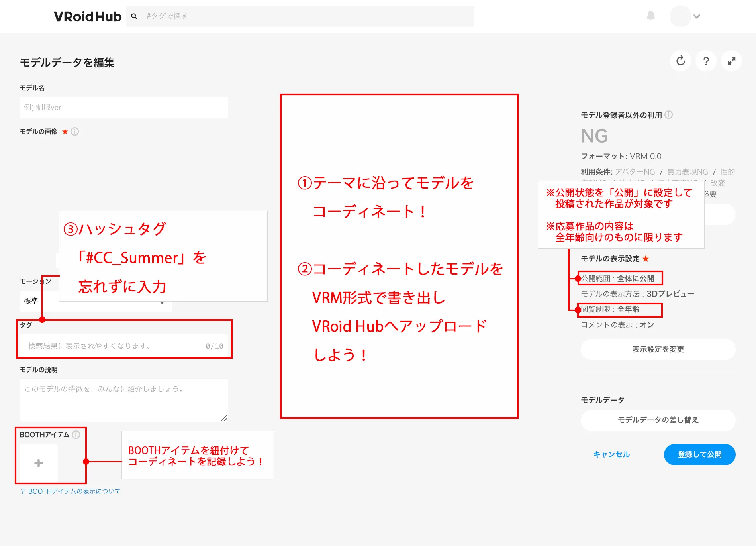
Task: Click the search magnifier icon
Action: point(134,16)
